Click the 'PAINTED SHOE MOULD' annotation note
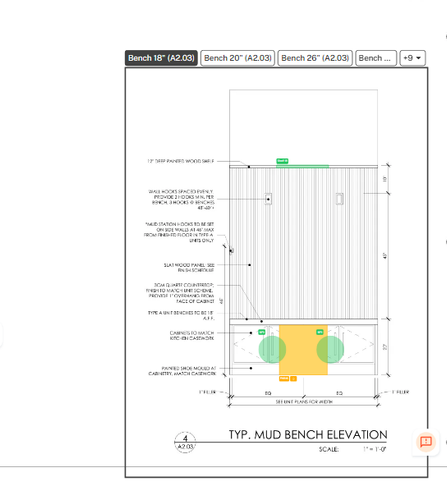The width and height of the screenshot is (447, 500). pos(182,371)
